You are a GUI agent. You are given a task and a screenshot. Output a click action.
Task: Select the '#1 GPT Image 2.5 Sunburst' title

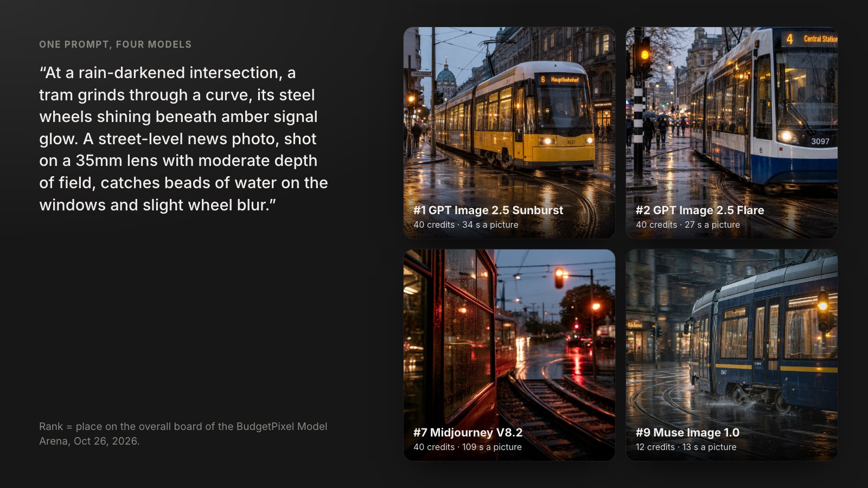(x=488, y=210)
